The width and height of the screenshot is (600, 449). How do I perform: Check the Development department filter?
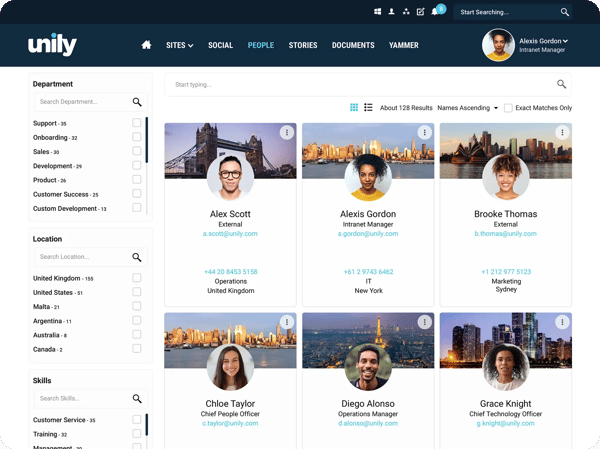(137, 165)
